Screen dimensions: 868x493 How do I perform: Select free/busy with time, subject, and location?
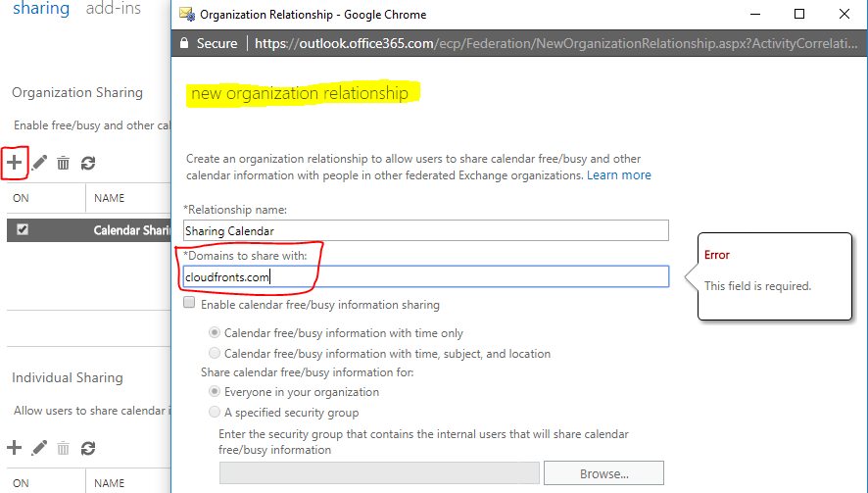(215, 353)
